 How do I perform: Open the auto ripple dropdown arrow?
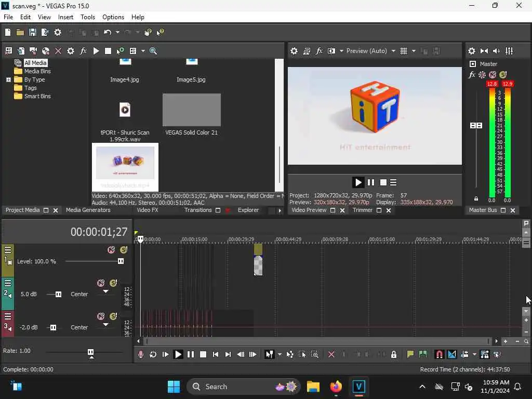coord(474,354)
